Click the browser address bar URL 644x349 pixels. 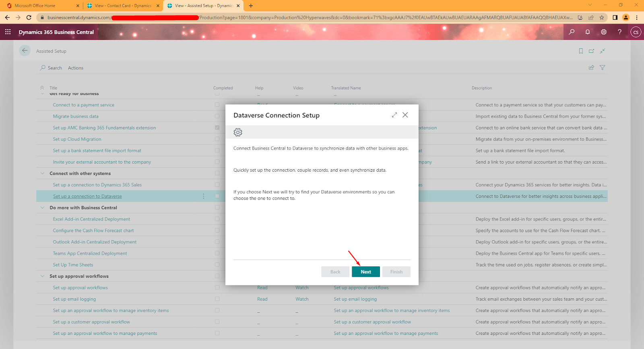coord(310,17)
